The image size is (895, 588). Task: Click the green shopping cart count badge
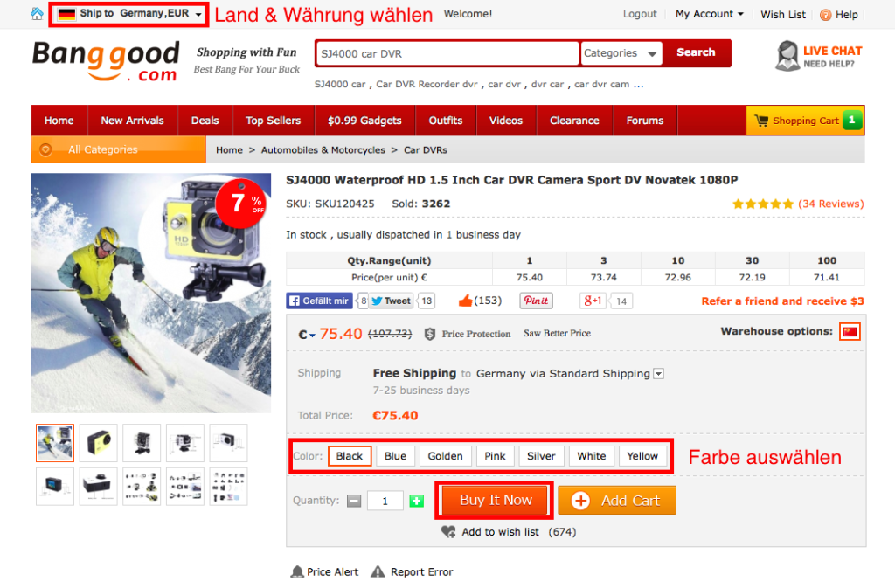[852, 121]
